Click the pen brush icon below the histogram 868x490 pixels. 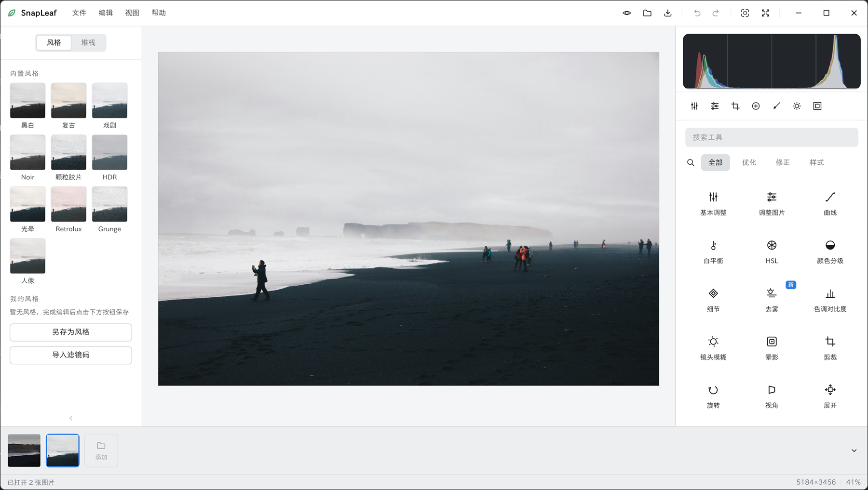coord(776,106)
